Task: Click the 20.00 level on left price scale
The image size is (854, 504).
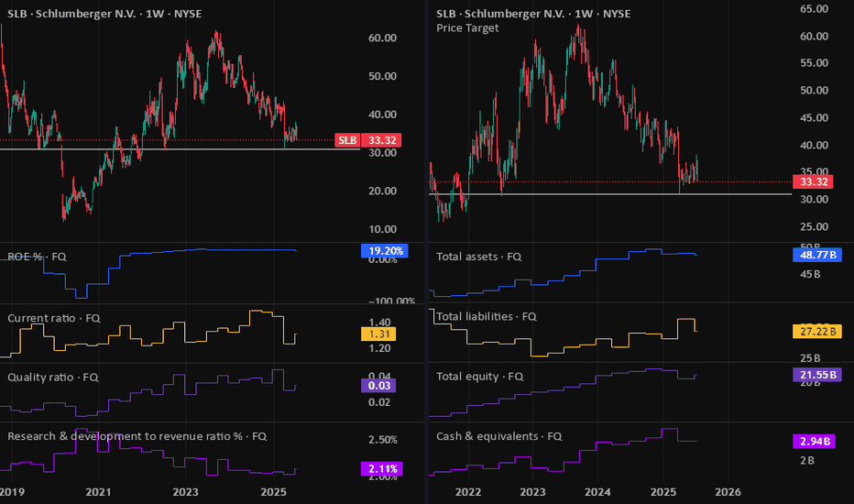Action: click(382, 191)
